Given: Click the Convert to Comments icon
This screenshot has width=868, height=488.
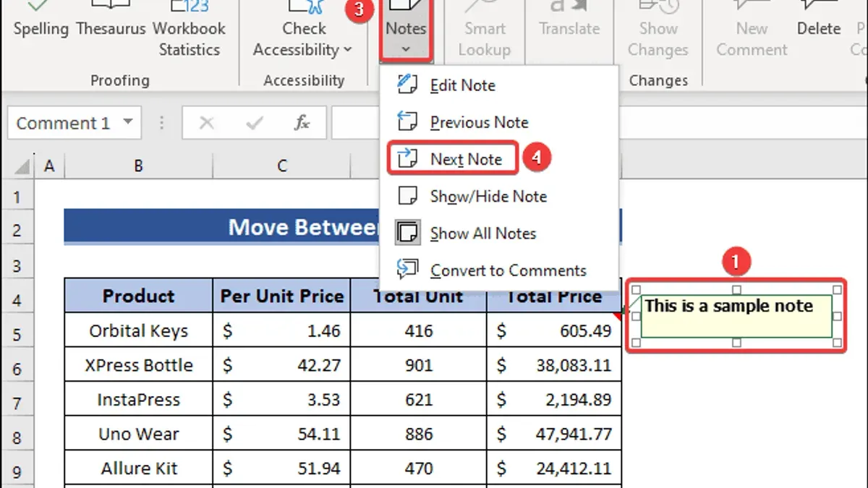Looking at the screenshot, I should pyautogui.click(x=407, y=270).
